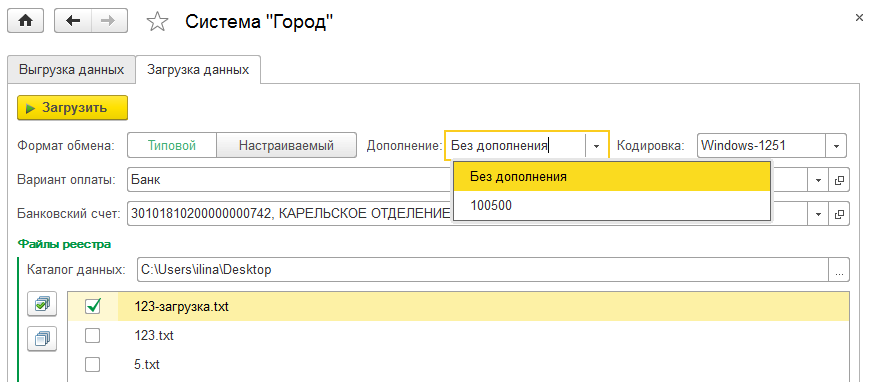Screen dimensions: 873x382
Task: Uncheck the 123-загрузка.txt file
Action: tap(92, 306)
